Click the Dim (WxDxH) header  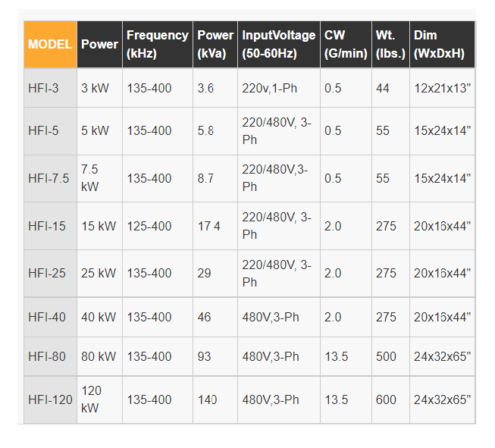pos(442,44)
